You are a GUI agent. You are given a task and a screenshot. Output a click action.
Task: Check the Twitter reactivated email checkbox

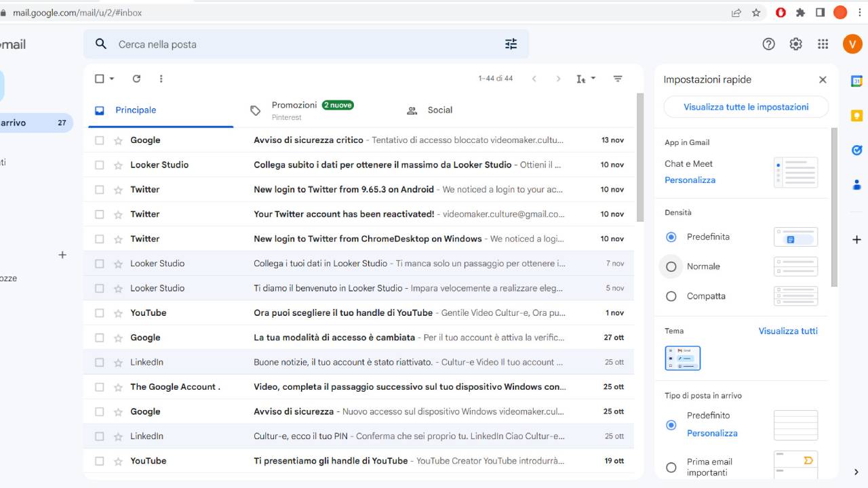[100, 214]
